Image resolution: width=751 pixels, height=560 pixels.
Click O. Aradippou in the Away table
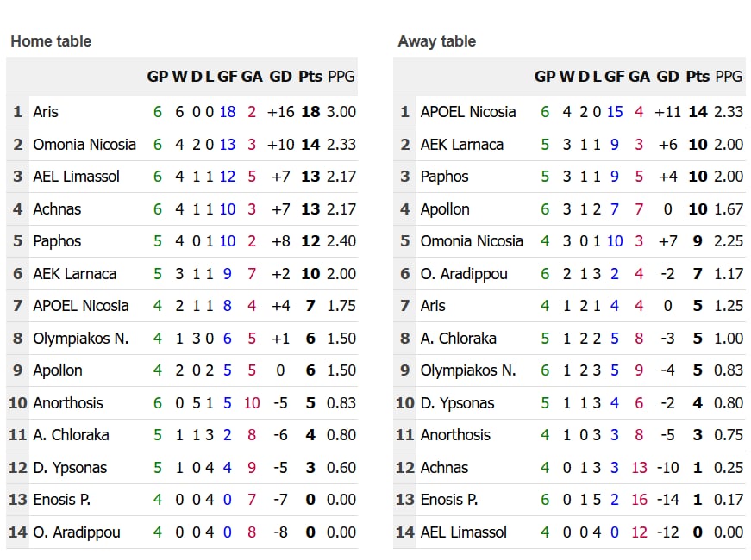click(464, 274)
